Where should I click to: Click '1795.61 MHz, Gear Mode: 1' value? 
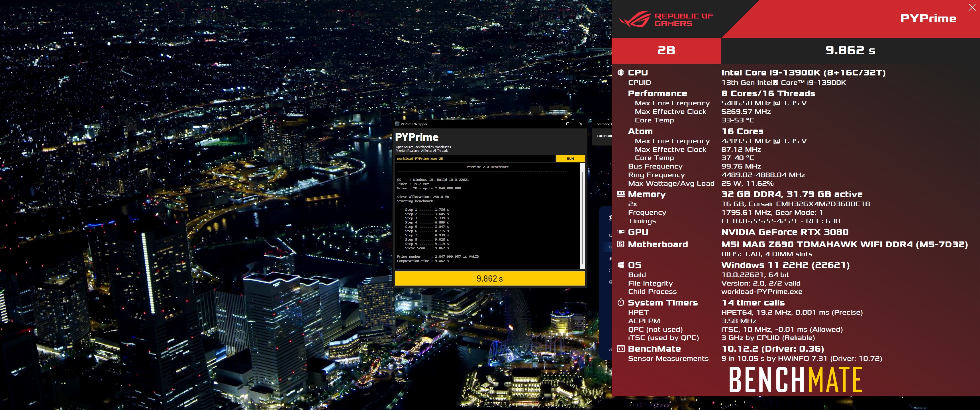pyautogui.click(x=772, y=212)
